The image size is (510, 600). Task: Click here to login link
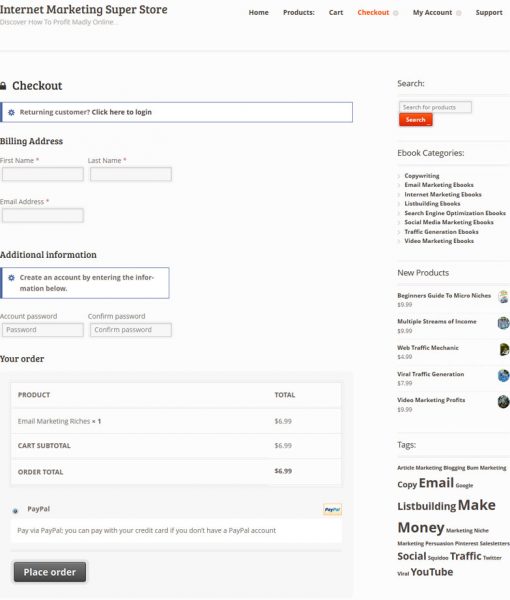click(122, 112)
